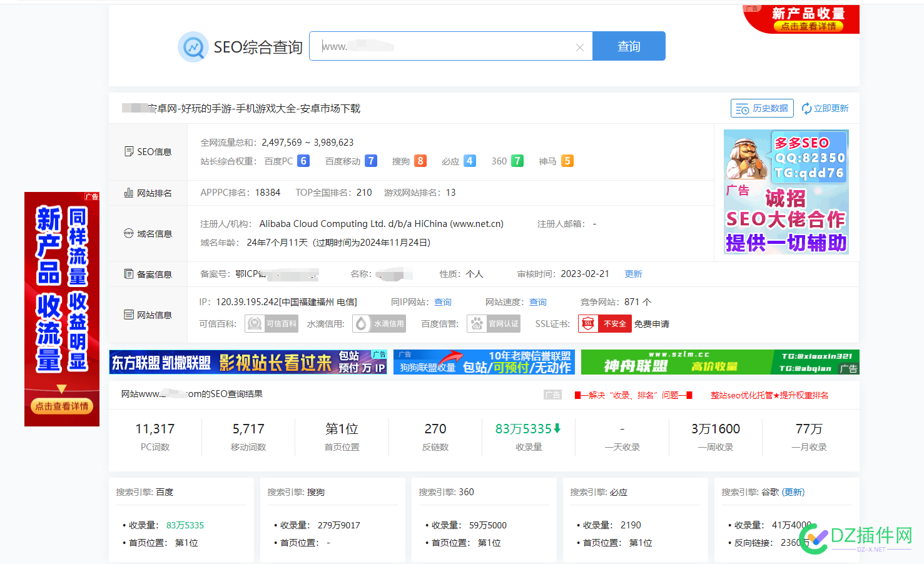The width and height of the screenshot is (924, 564).
Task: Click the SEO信息 row icon
Action: point(129,151)
